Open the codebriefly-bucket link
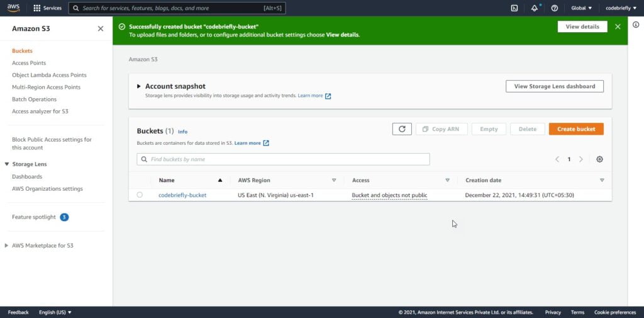This screenshot has width=644, height=318. click(x=182, y=195)
